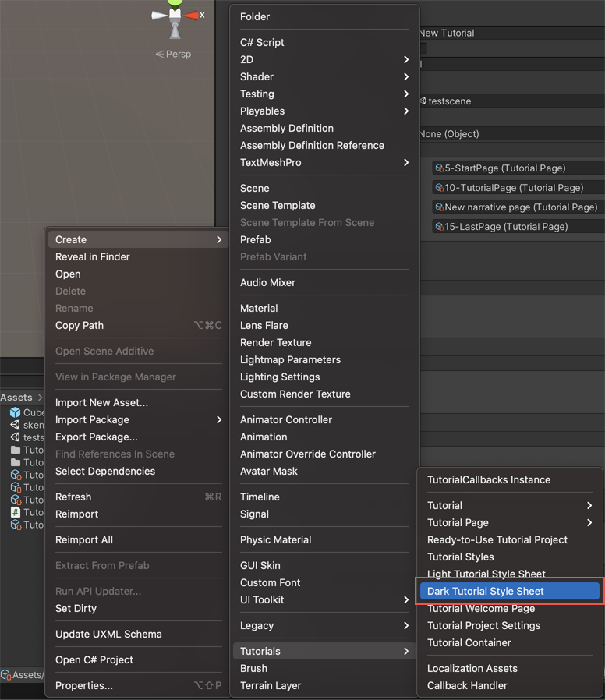Click the Unity icon next to testscene field
This screenshot has width=605, height=700.
point(423,101)
